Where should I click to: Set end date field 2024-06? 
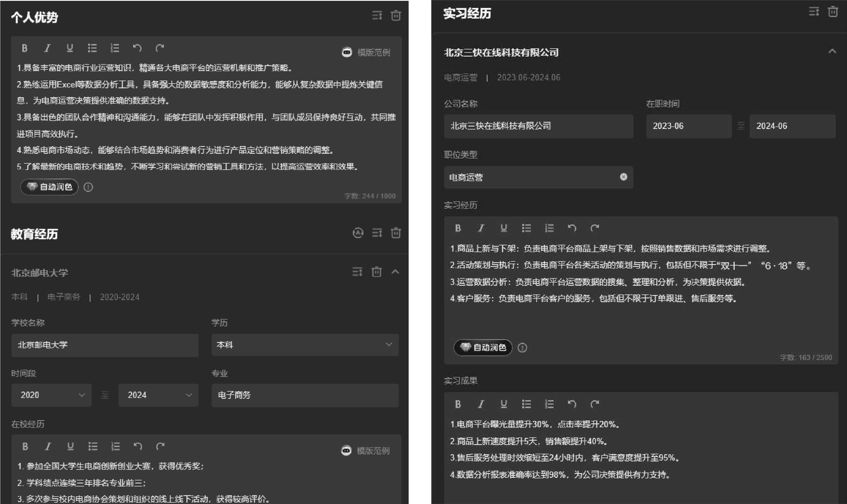[793, 126]
